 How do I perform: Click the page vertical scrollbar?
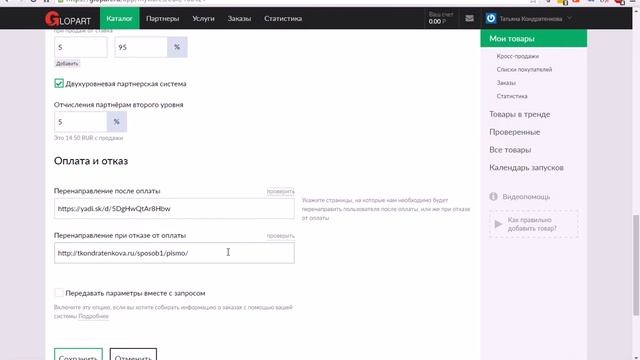(636, 265)
